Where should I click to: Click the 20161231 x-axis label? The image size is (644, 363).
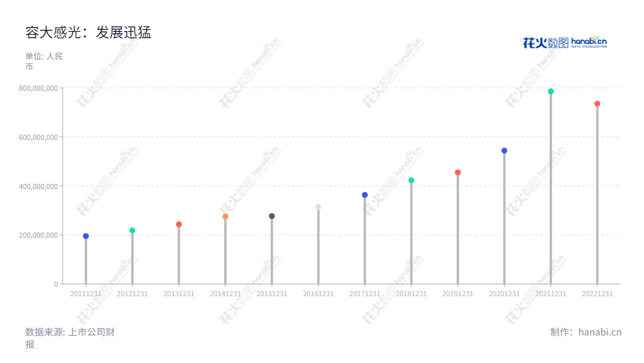(318, 293)
